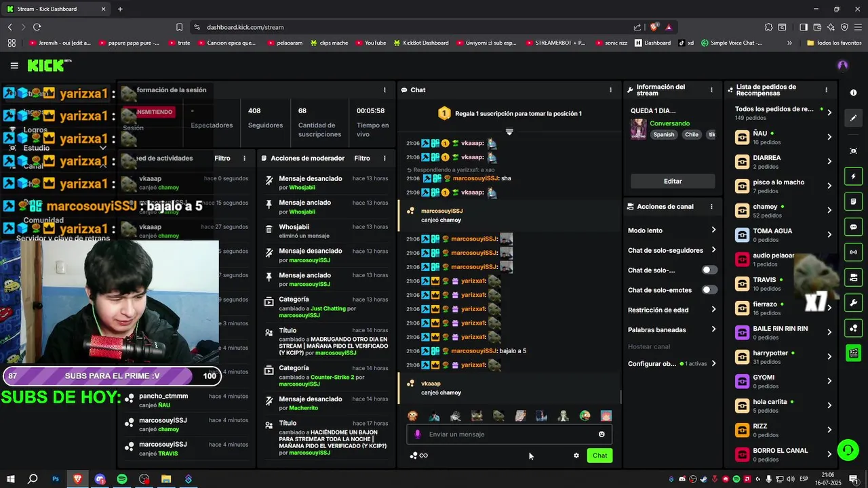Click Filtro in the activity feed
The image size is (868, 488).
click(x=222, y=158)
